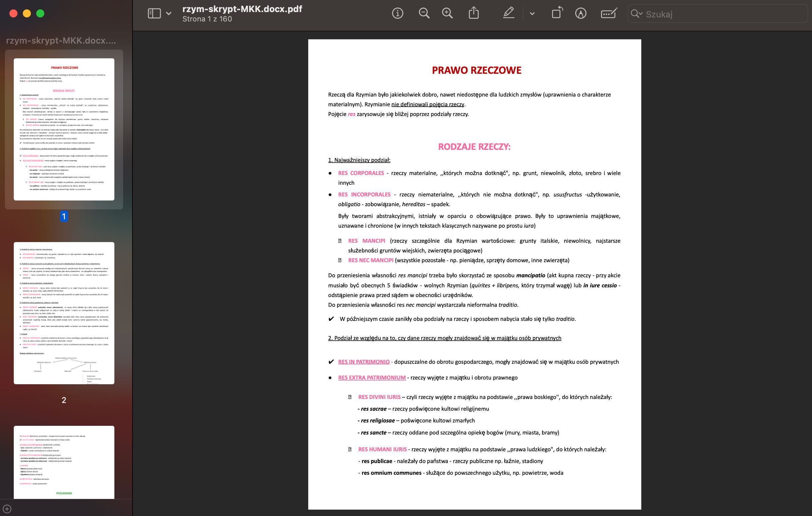Click the RES EXTRA PATRIMONIUM underlined term
Viewport: 812px width, 516px height.
point(372,378)
